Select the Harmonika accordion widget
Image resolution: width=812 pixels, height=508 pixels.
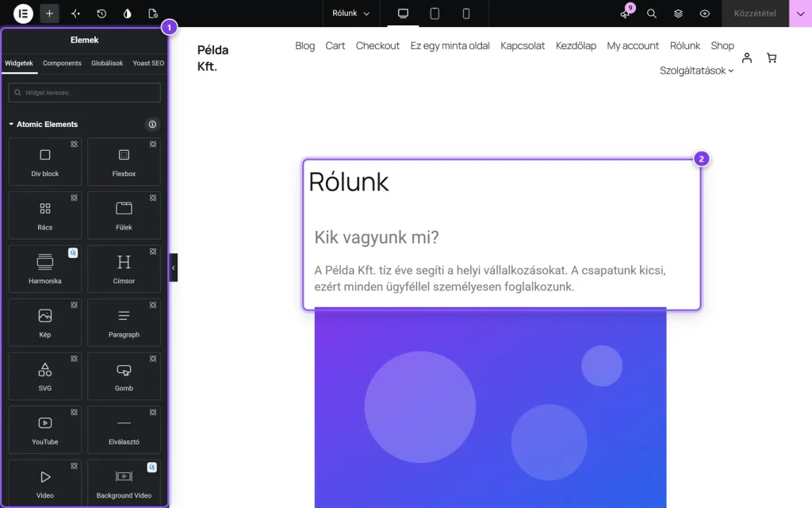pyautogui.click(x=45, y=269)
